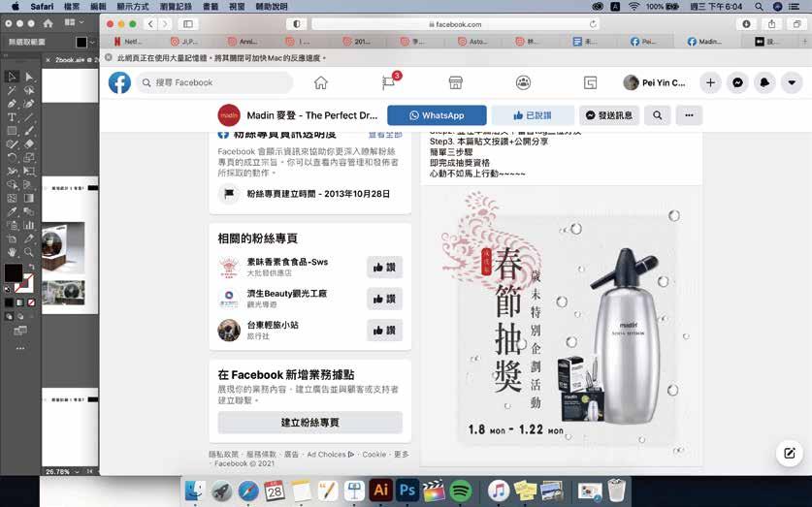Click Illustrator black fill color swatch
This screenshot has width=812, height=507.
(x=13, y=272)
